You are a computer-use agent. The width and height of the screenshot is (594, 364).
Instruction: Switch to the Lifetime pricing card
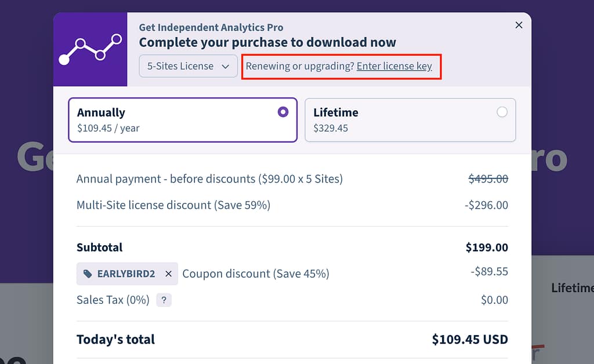pos(410,119)
